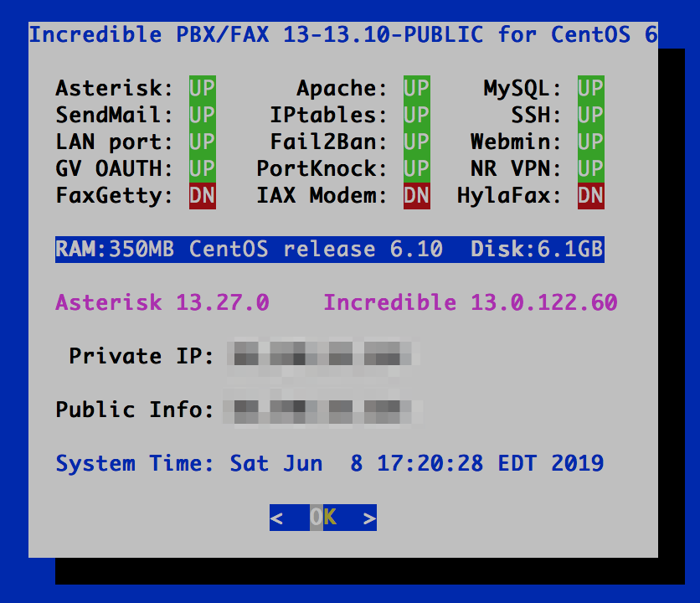
Task: Select the UP status next to SendMail
Action: coord(203,116)
